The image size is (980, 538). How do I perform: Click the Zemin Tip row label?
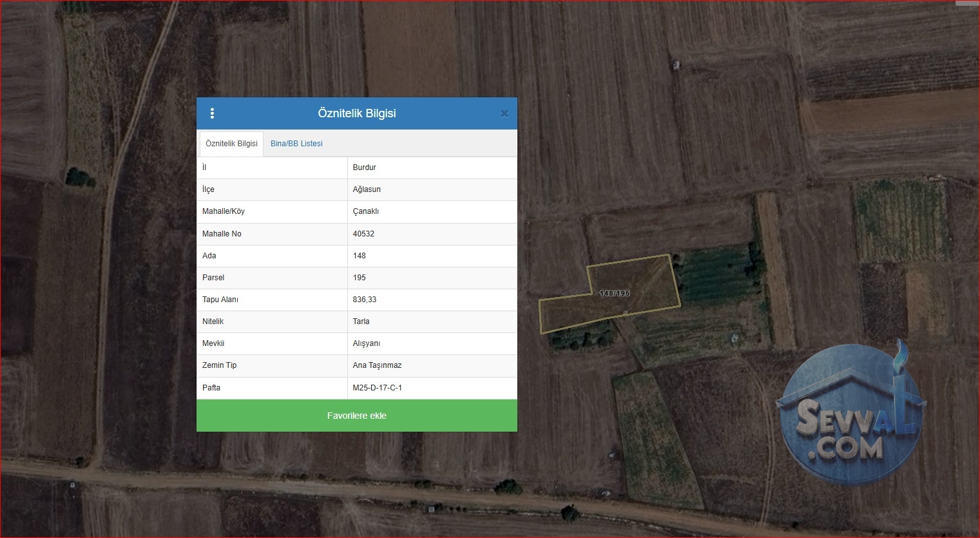(x=219, y=365)
